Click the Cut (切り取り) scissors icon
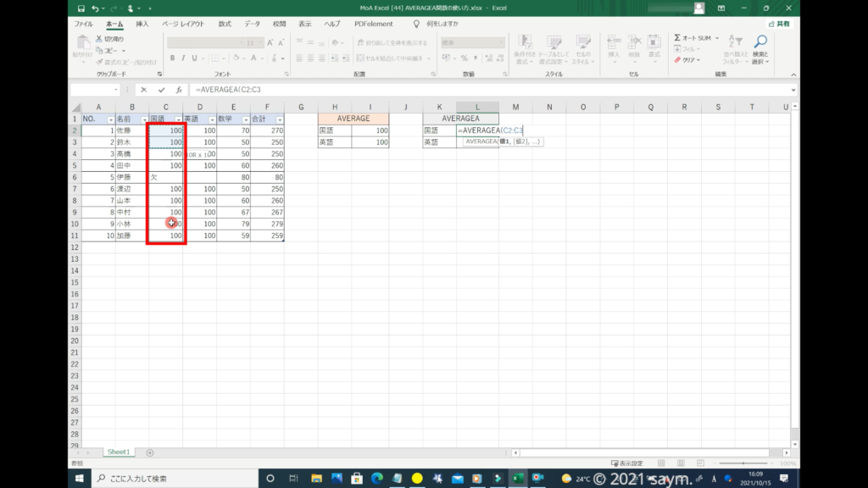The image size is (868, 488). (99, 39)
